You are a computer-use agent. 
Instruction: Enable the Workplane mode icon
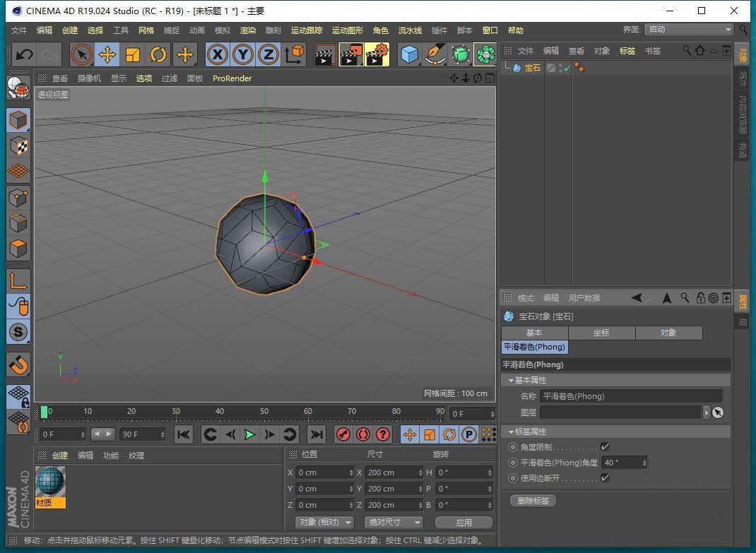point(18,171)
